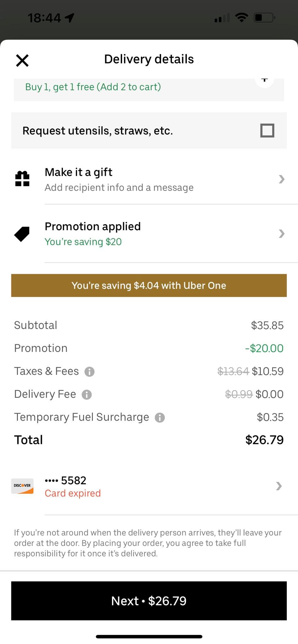Viewport: 298px width, 644px height.
Task: Open Promotion applied details chevron
Action: coord(282,234)
